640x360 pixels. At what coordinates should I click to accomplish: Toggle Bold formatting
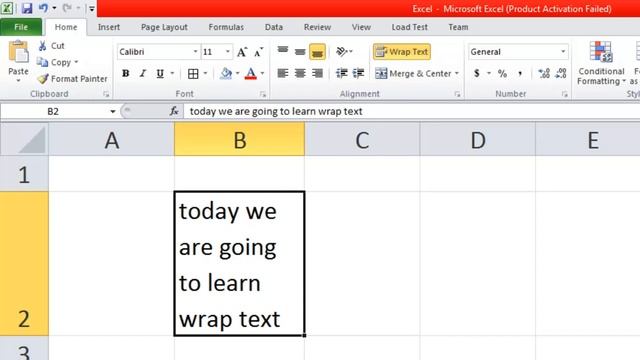click(126, 73)
